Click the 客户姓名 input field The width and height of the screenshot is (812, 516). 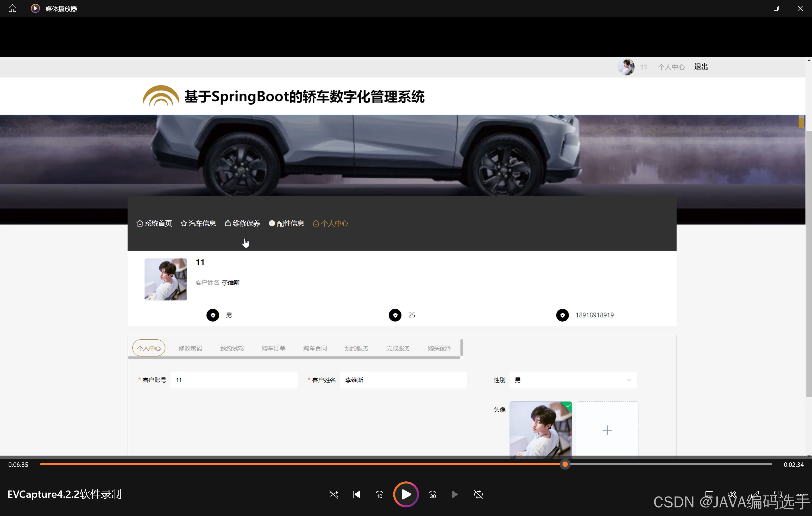pyautogui.click(x=403, y=380)
